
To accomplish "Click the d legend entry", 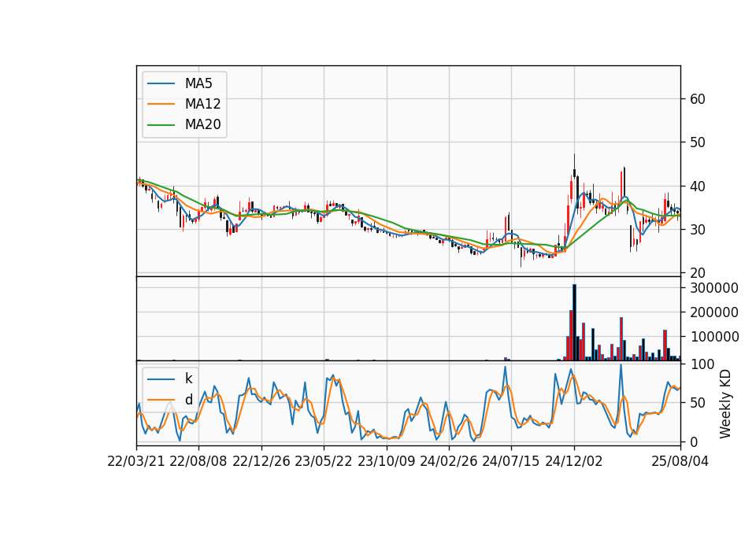I will (x=188, y=400).
